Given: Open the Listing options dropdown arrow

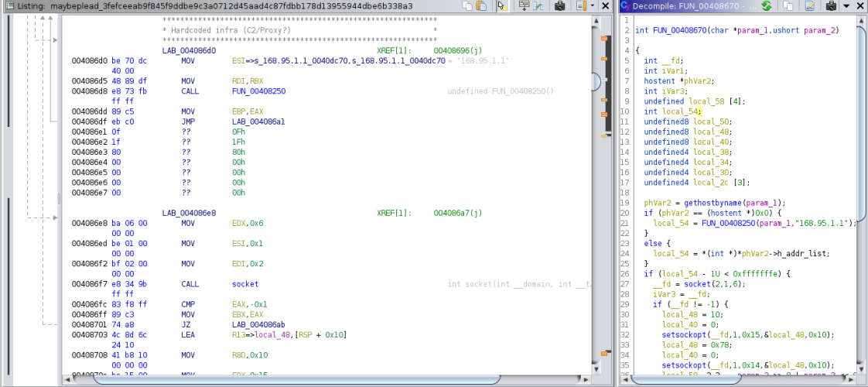Looking at the screenshot, I should coord(593,6).
